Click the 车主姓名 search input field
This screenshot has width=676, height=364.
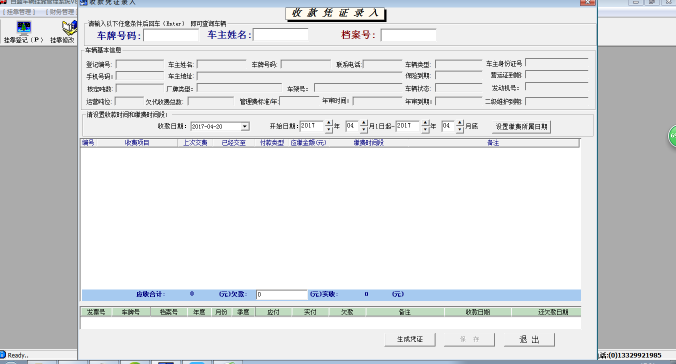[x=281, y=35]
